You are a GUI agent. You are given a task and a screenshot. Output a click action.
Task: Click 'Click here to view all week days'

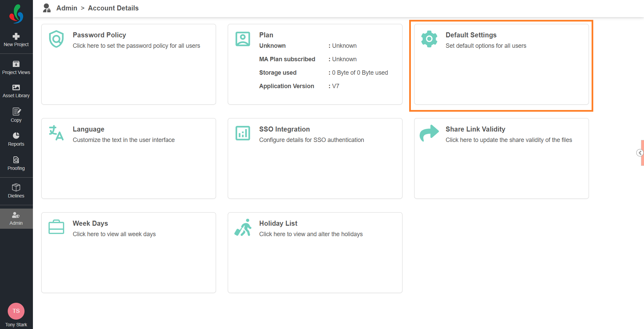point(114,234)
